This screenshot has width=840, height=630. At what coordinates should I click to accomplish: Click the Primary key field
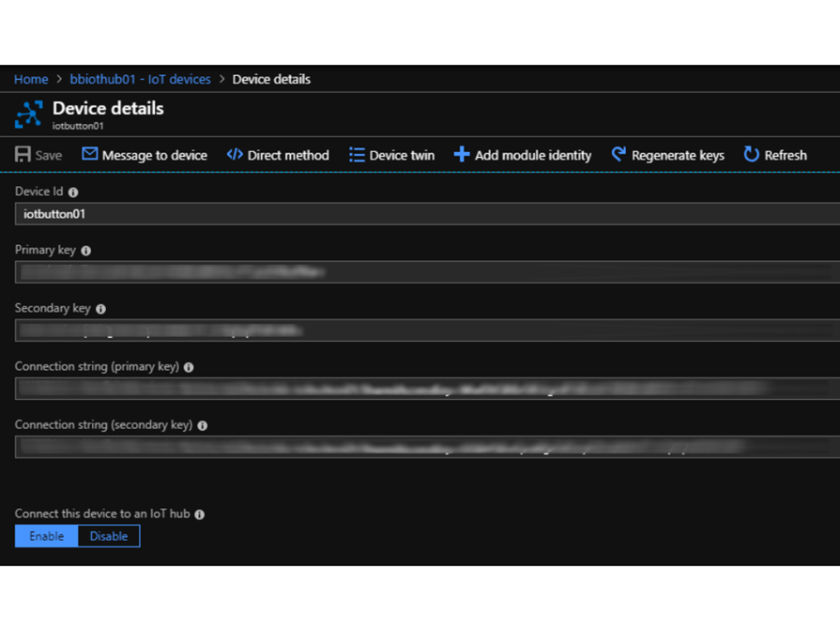(427, 272)
